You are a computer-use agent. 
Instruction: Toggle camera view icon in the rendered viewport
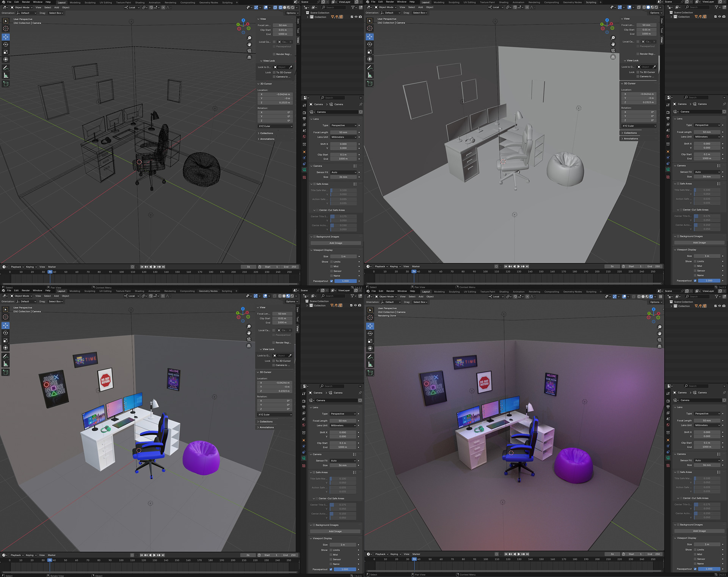pyautogui.click(x=659, y=340)
